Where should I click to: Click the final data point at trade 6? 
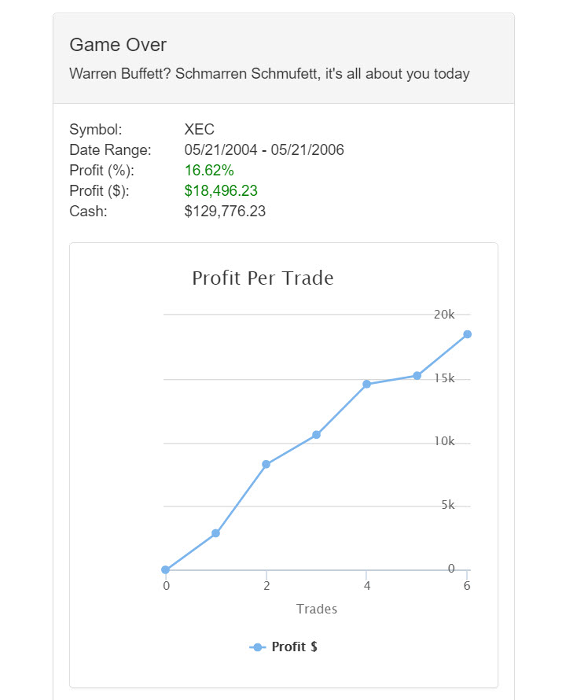(x=467, y=334)
